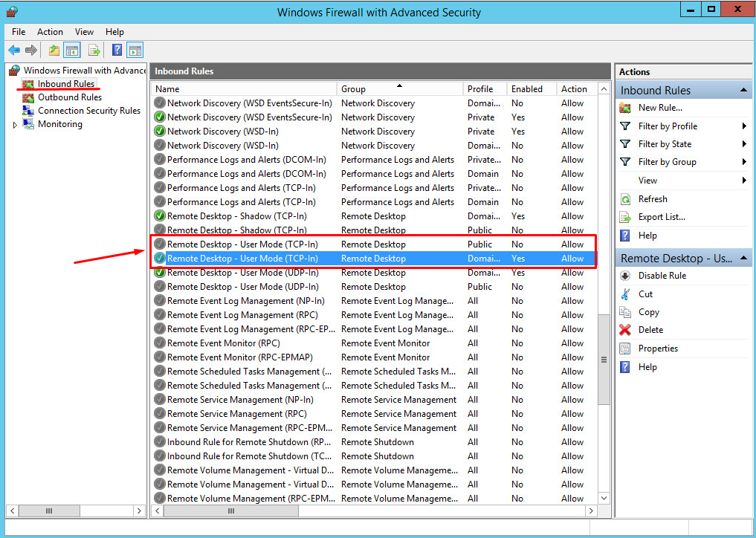Image resolution: width=756 pixels, height=538 pixels.
Task: Click Disable Rule in the Actions pane
Action: point(662,276)
